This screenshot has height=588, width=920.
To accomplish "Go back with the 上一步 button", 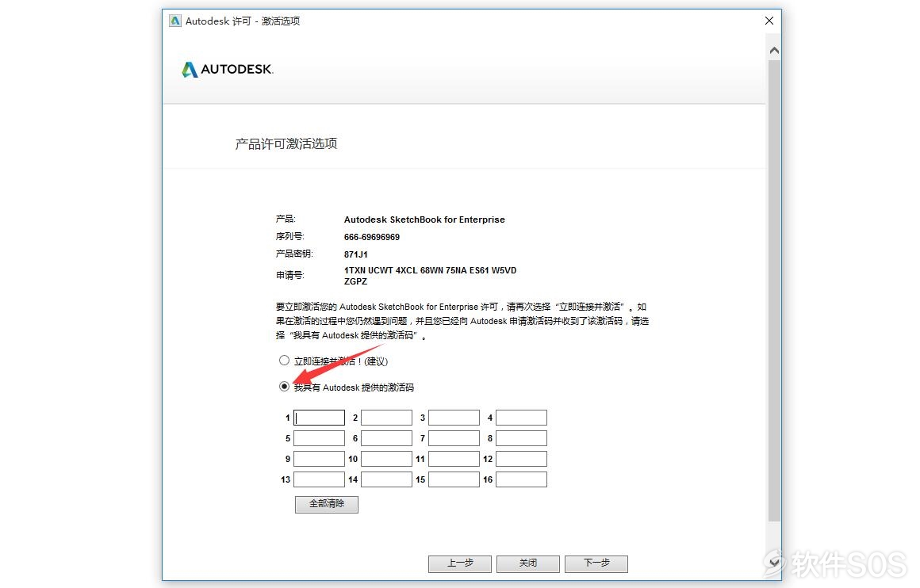I will click(460, 563).
